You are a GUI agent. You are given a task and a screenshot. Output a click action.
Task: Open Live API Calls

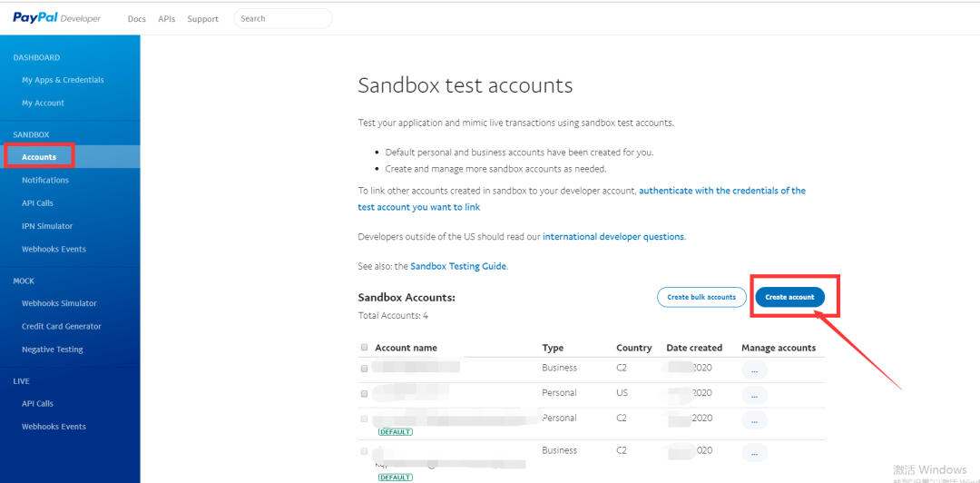(37, 403)
